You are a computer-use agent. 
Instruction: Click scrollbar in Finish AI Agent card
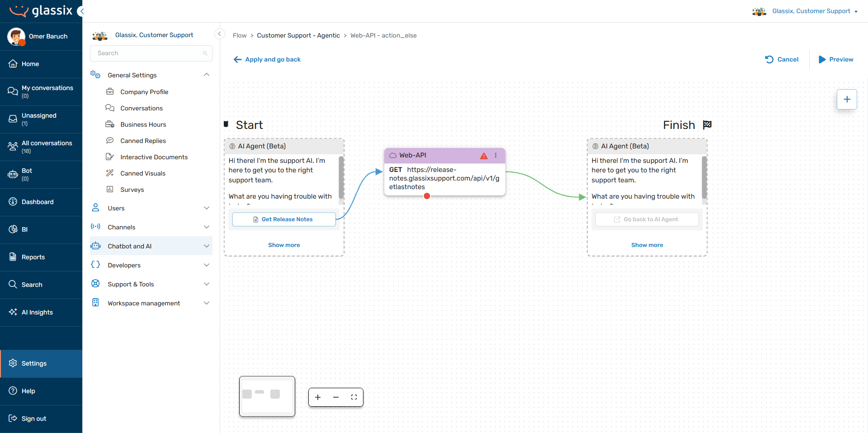coord(704,178)
